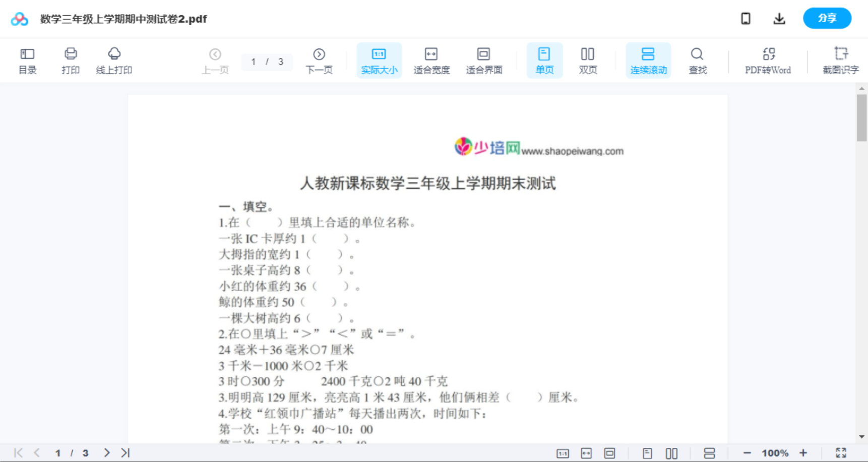Click the download icon in the top bar

click(779, 18)
